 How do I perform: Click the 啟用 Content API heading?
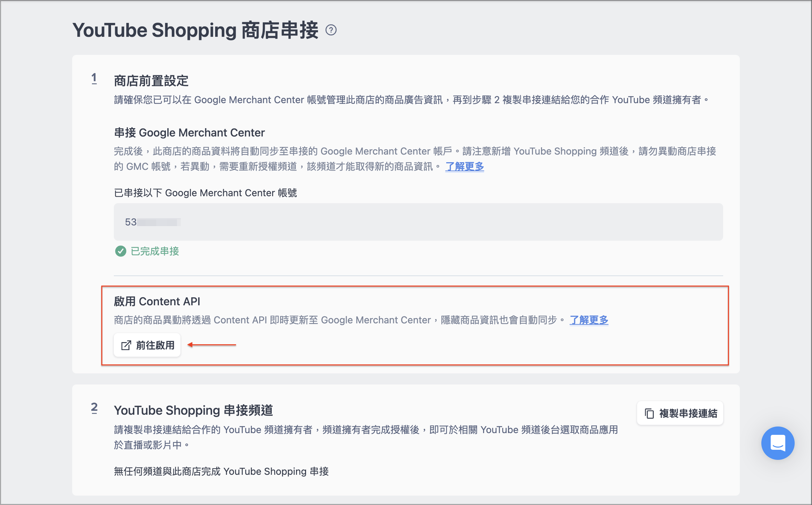[x=157, y=301]
